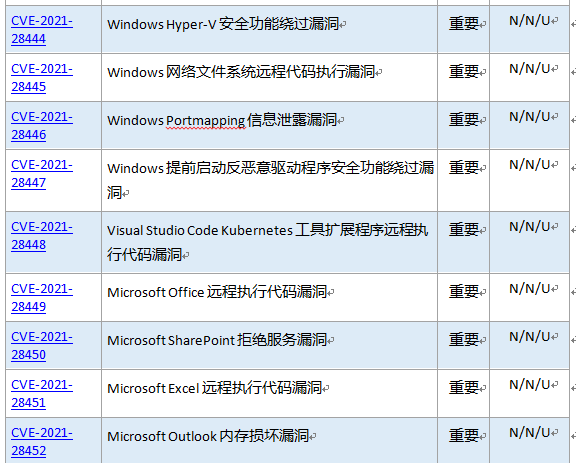Viewport: 576px width, 463px height.
Task: Click N/N/U in the CVE-2021-28448 row
Action: pos(529,227)
